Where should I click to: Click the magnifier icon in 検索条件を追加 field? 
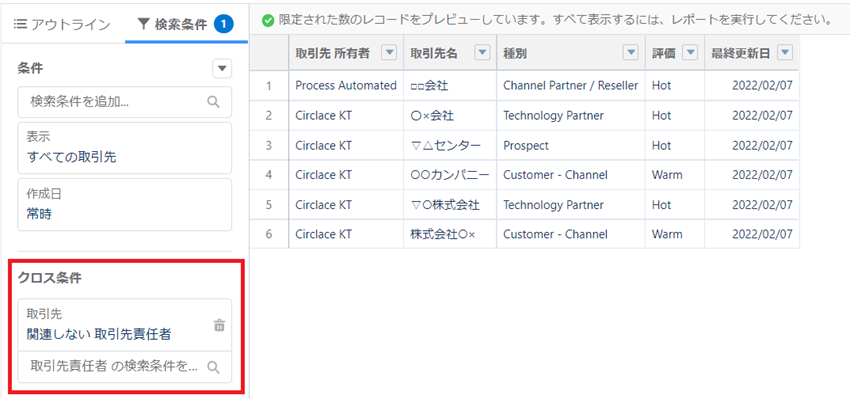214,101
